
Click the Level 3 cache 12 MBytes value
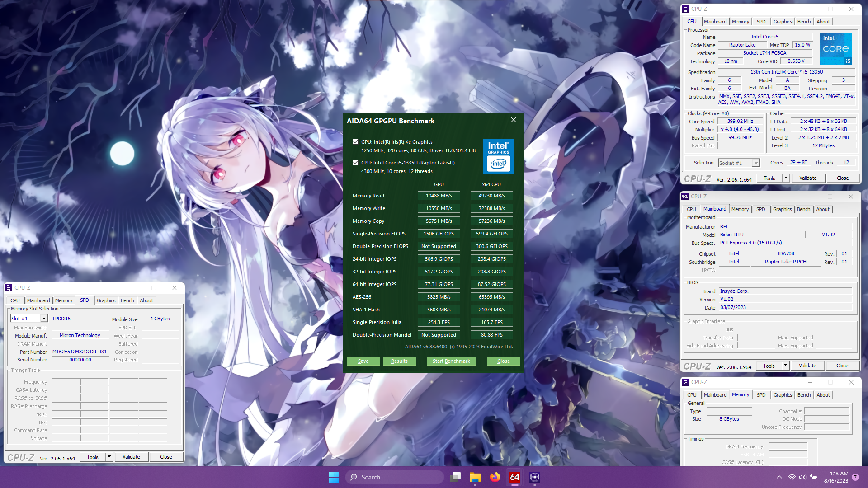coord(823,145)
